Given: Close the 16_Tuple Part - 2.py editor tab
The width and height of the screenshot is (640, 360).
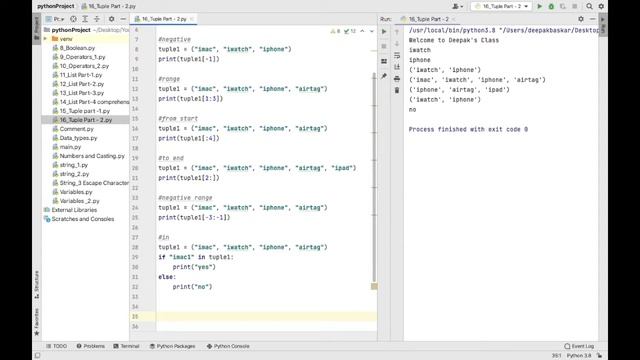Looking at the screenshot, I should (191, 19).
